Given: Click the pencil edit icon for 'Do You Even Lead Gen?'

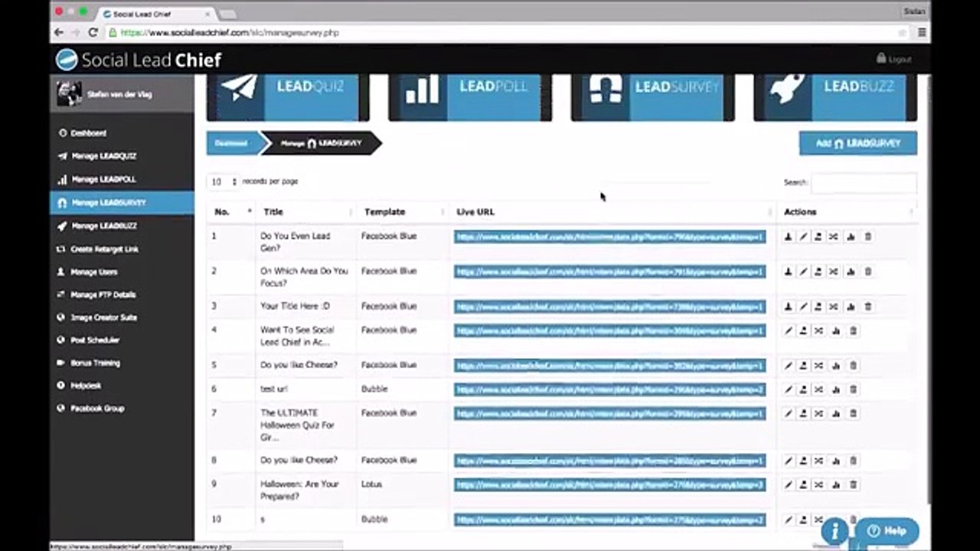Looking at the screenshot, I should (803, 236).
